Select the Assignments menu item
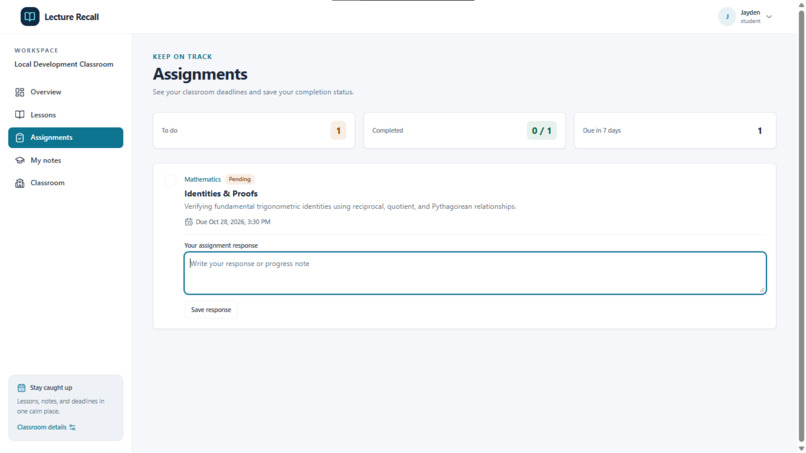This screenshot has width=806, height=453. tap(65, 138)
